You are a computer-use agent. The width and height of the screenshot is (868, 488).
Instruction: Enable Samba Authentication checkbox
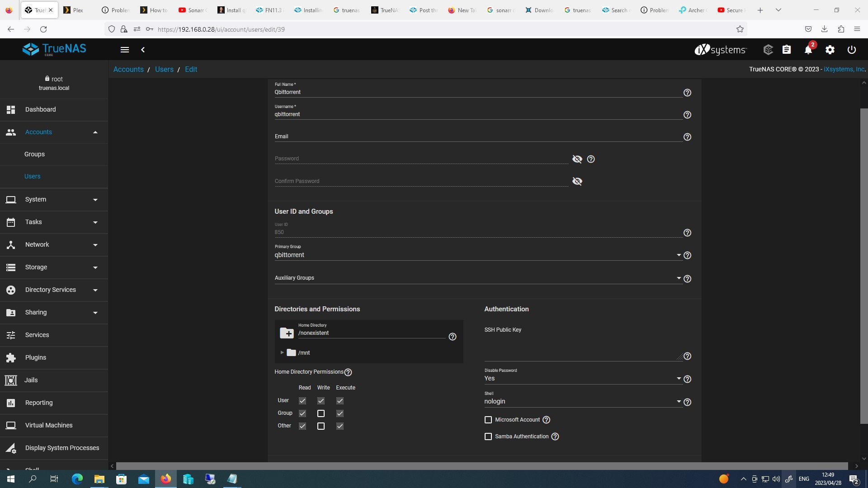(488, 436)
